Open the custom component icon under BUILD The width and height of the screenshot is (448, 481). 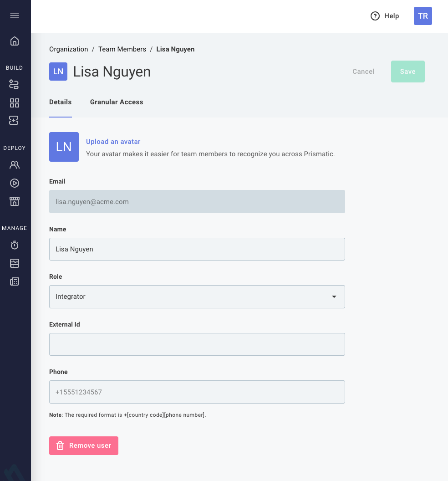(15, 120)
